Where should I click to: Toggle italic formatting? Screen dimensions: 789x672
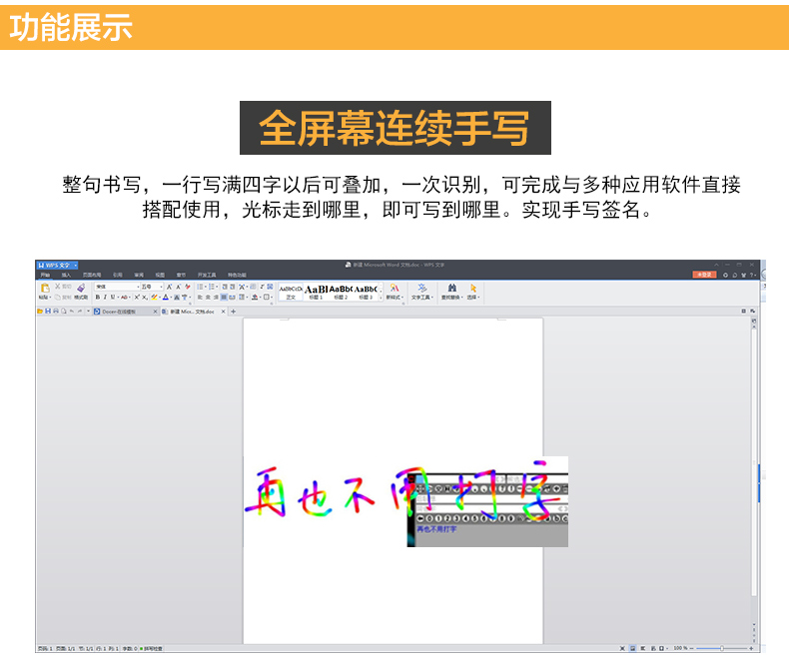click(105, 298)
